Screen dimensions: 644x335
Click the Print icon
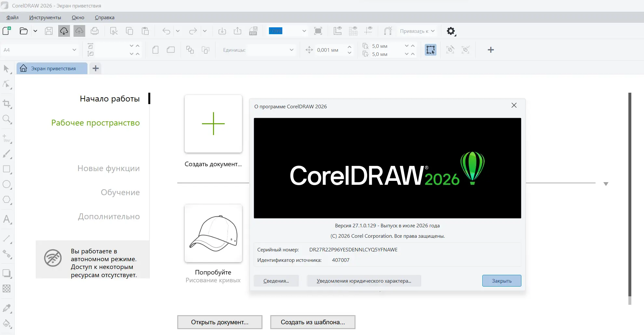pos(95,31)
